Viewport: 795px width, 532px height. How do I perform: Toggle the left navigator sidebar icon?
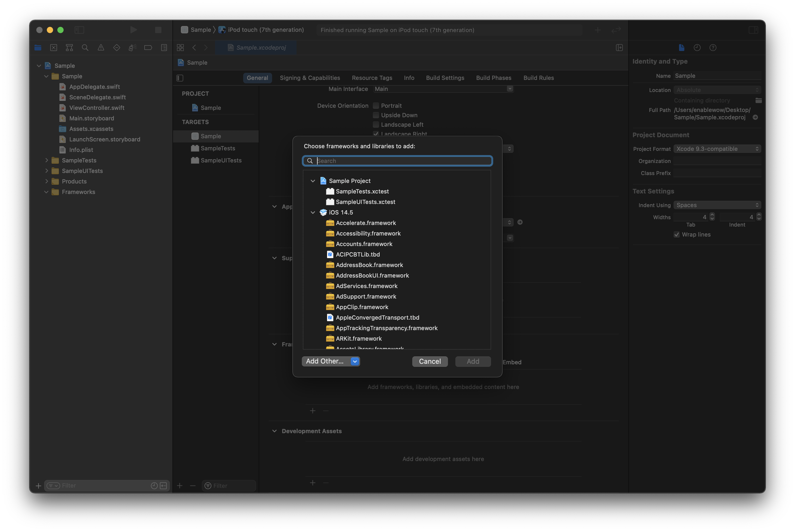79,30
